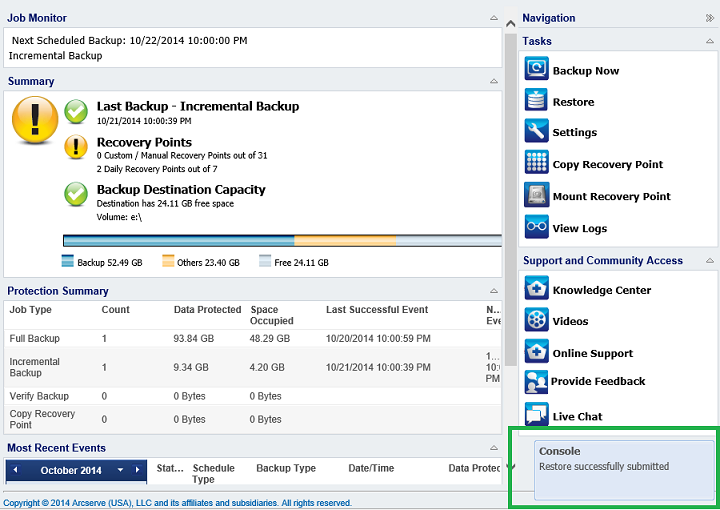Click the Backup Now icon

click(536, 69)
